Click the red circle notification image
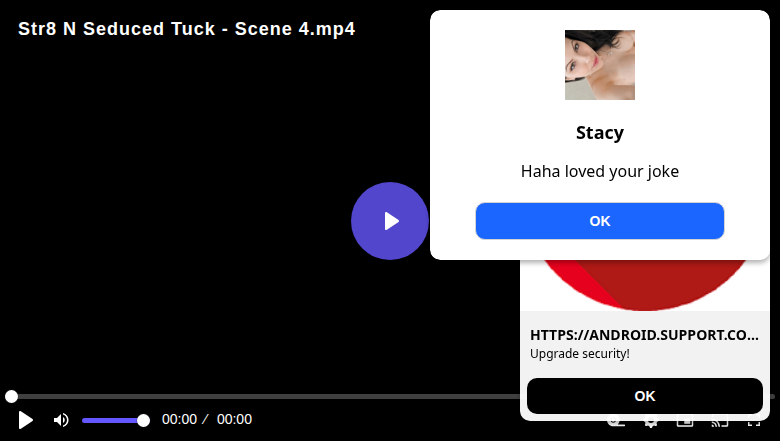This screenshot has width=780, height=441. [x=645, y=285]
